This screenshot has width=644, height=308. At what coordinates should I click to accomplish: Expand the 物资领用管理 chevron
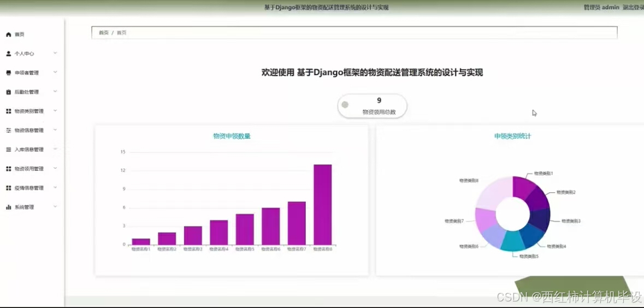tap(55, 168)
